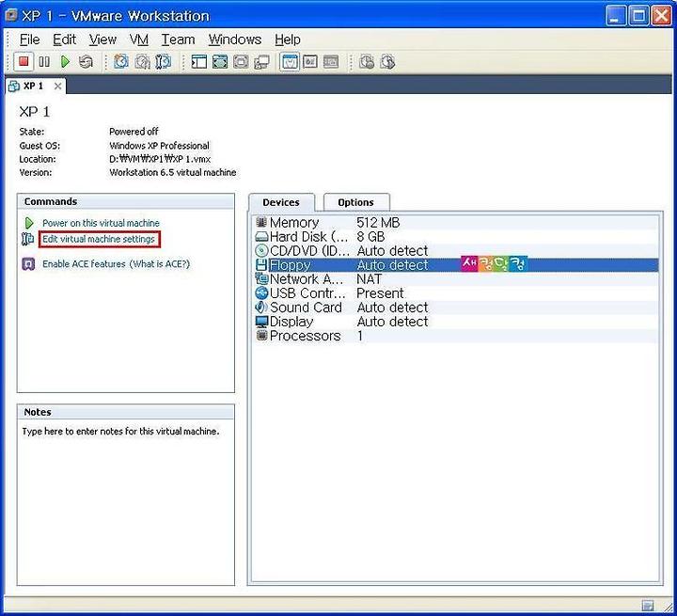Click the red Power Off toolbar button

pos(24,62)
